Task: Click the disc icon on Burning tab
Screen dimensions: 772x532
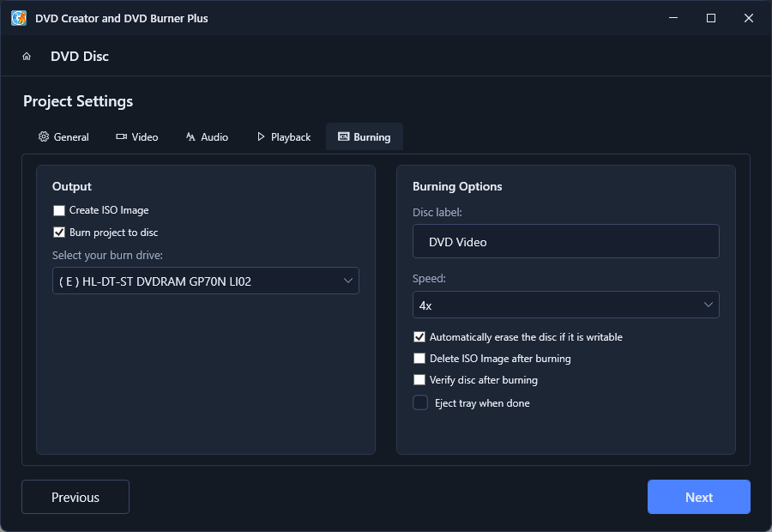Action: click(x=343, y=136)
